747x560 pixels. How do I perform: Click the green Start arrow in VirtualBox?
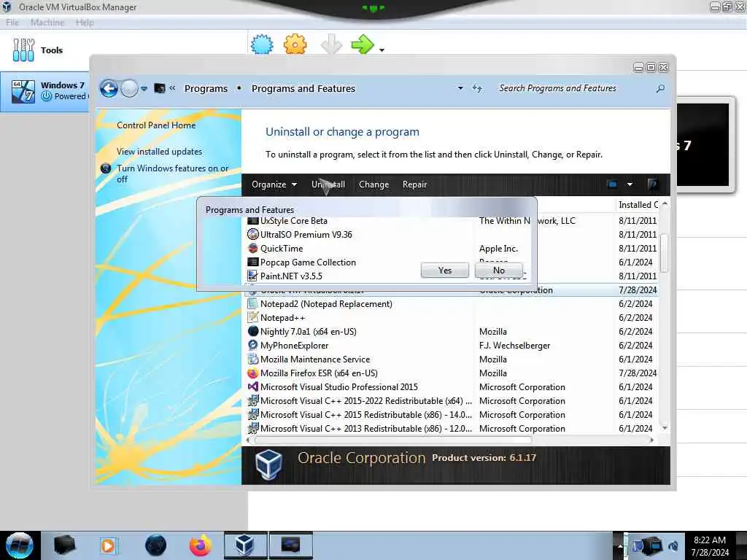point(363,44)
